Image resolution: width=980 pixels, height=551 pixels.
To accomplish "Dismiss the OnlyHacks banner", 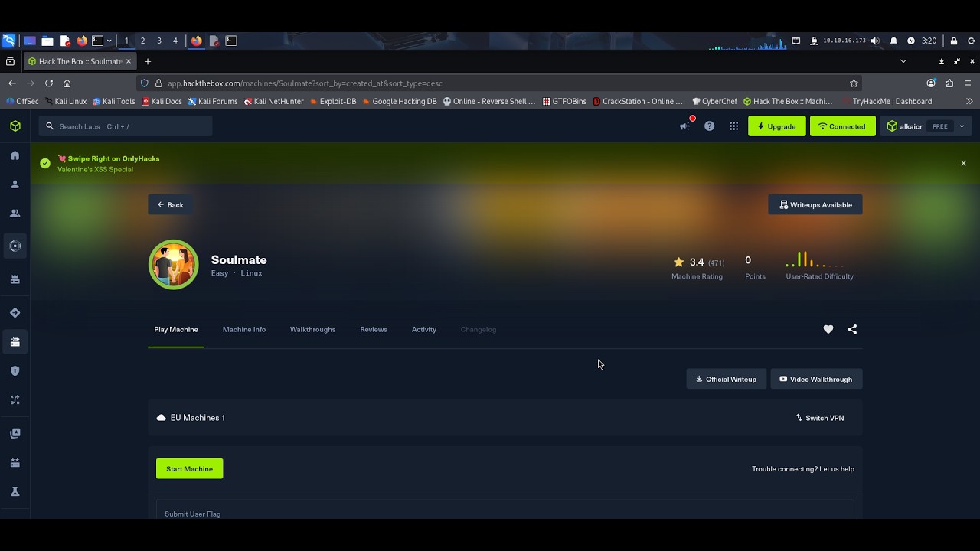I will 963,163.
